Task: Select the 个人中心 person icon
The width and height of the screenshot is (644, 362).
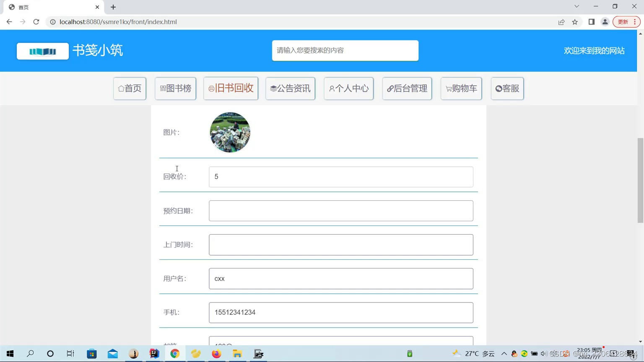Action: point(332,88)
